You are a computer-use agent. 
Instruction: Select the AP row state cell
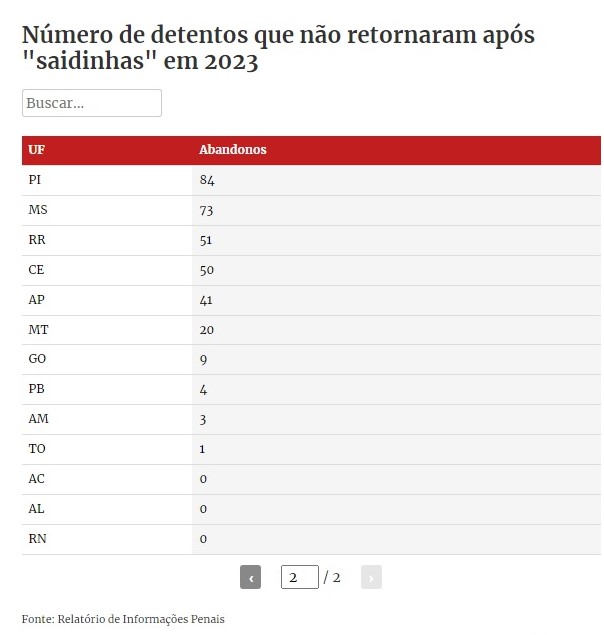[37, 300]
